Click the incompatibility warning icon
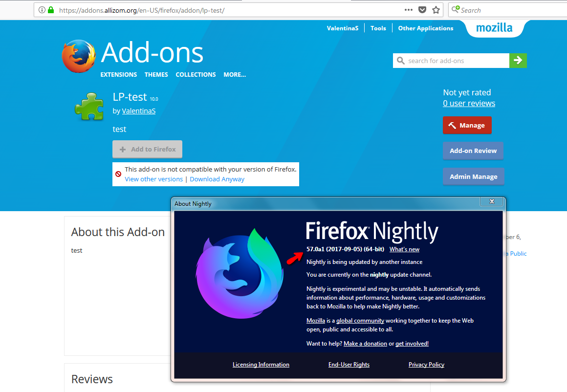 coord(118,174)
